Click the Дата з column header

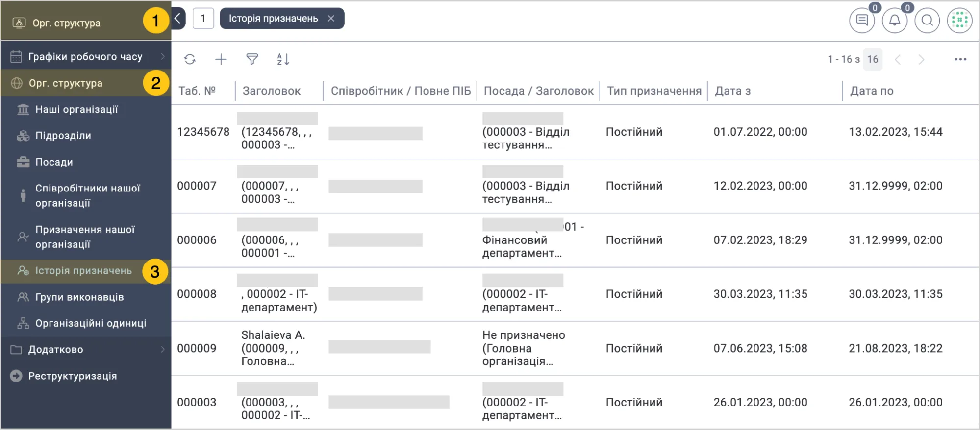tap(733, 91)
